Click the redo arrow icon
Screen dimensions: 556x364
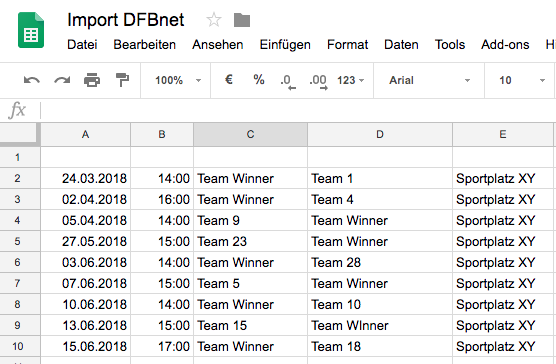(x=62, y=80)
